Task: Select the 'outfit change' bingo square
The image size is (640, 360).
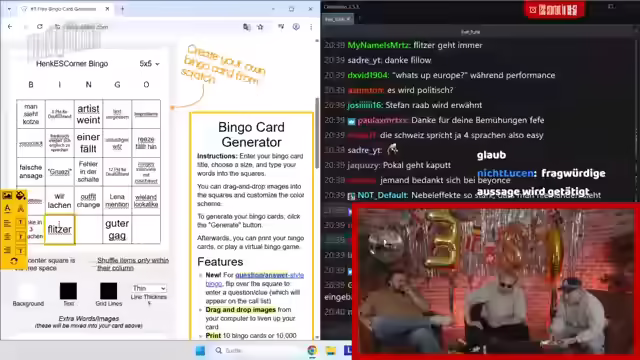Action: (88, 201)
